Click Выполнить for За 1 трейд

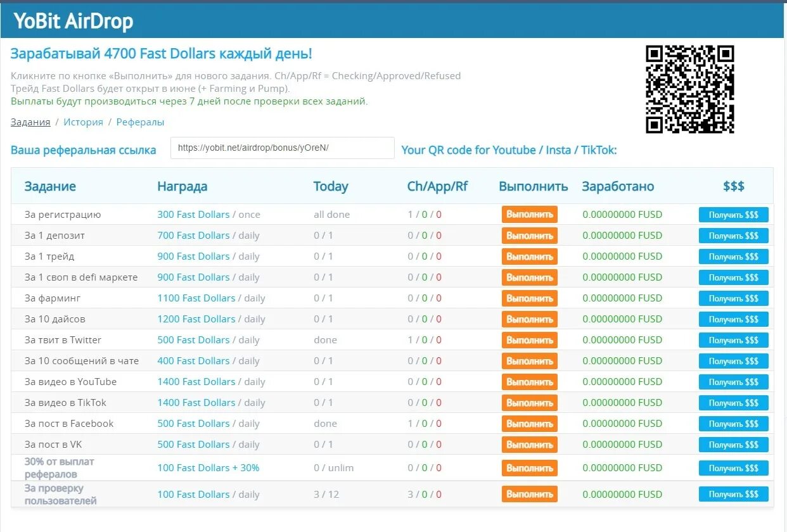[x=530, y=256]
